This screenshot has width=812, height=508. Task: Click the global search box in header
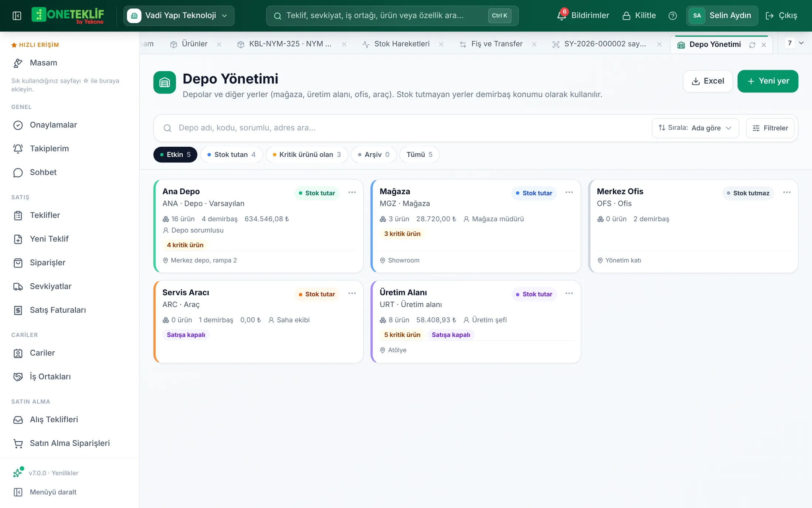392,16
